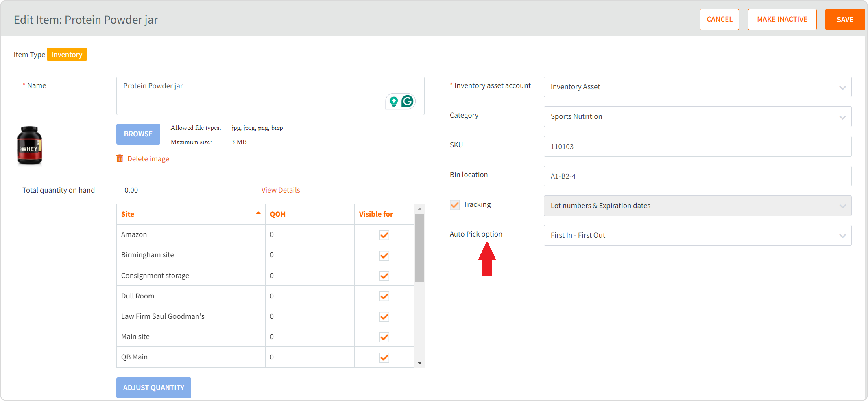Click the green lightbulb suggestion icon
This screenshot has height=401, width=868.
click(x=393, y=101)
